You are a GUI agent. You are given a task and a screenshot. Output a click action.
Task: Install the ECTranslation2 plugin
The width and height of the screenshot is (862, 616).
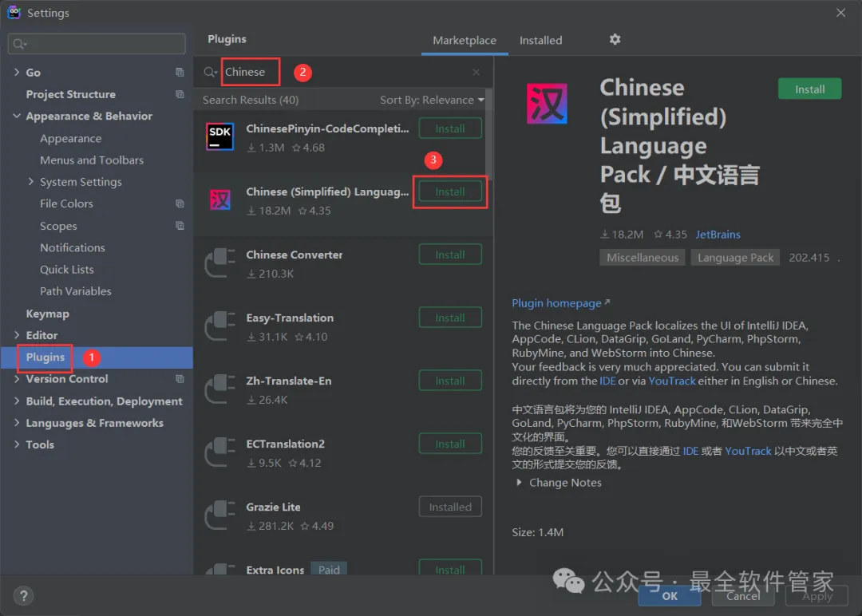pyautogui.click(x=450, y=444)
